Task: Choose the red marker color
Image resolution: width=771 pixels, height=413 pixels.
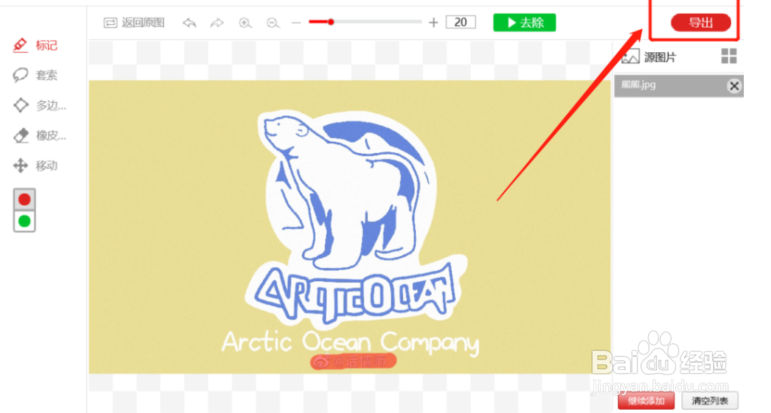Action: coord(24,200)
